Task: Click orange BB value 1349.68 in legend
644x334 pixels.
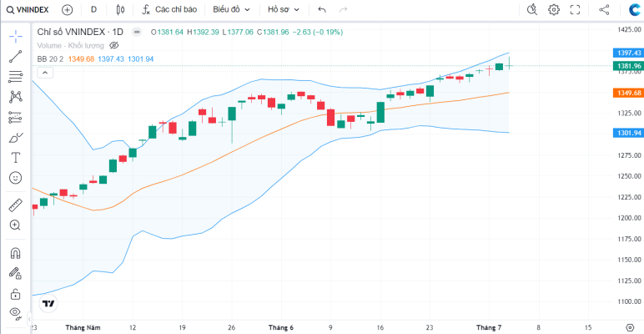Action: coord(81,59)
